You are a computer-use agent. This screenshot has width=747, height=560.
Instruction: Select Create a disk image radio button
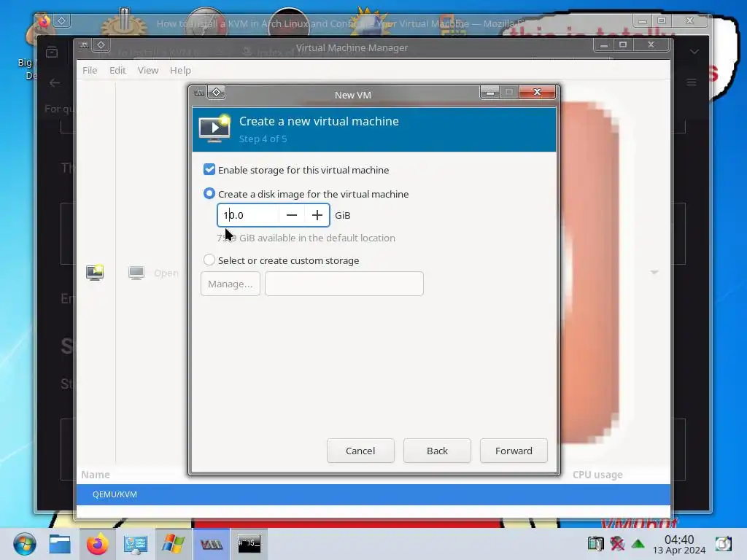[209, 193]
